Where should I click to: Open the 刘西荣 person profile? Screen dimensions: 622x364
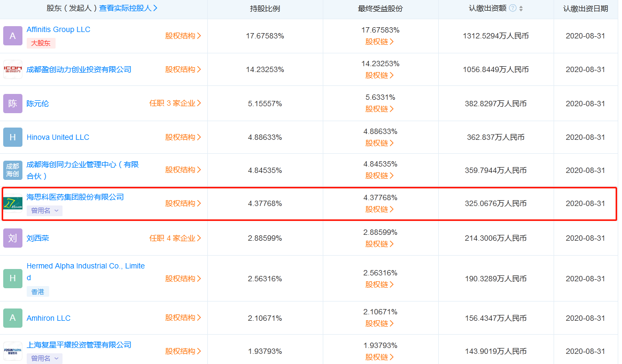point(38,239)
